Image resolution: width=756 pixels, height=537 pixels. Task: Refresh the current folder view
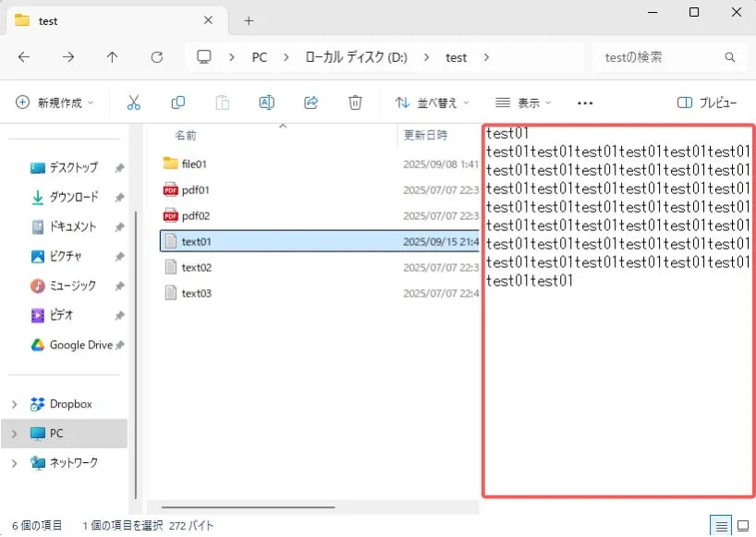coord(156,57)
